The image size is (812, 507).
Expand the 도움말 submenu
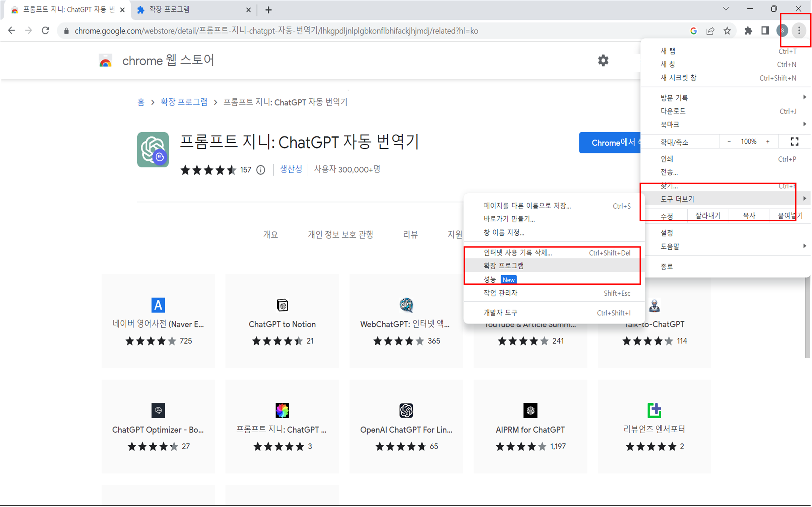pos(725,246)
